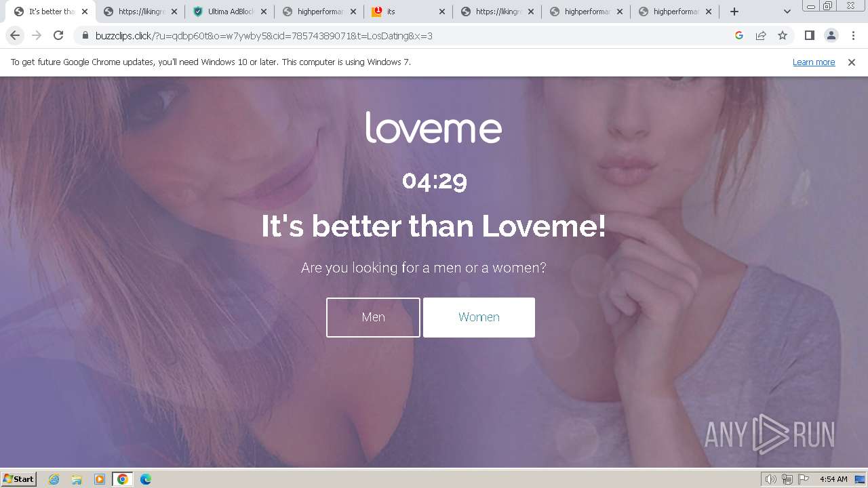Go forward to next page
868x488 pixels.
point(37,36)
